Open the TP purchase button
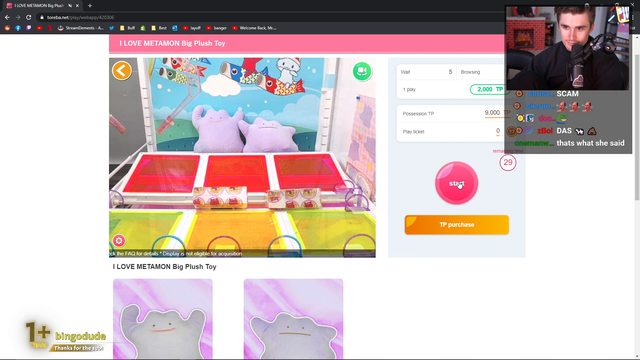This screenshot has width=640, height=360. pos(457,225)
